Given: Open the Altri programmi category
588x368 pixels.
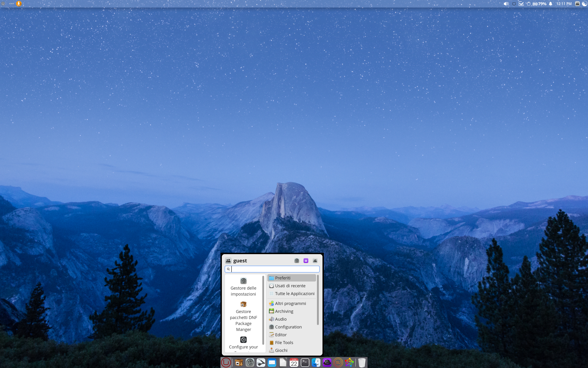Looking at the screenshot, I should (291, 304).
